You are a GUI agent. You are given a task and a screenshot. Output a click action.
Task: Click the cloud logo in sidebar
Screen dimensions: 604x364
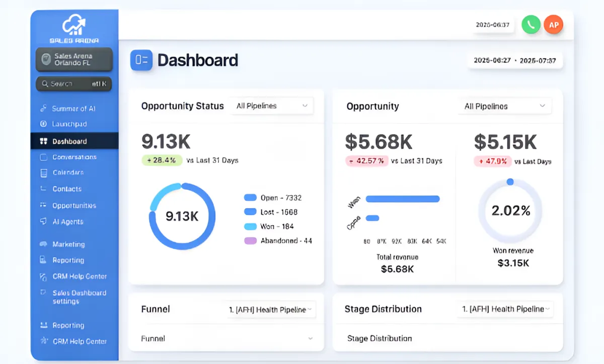tap(74, 26)
